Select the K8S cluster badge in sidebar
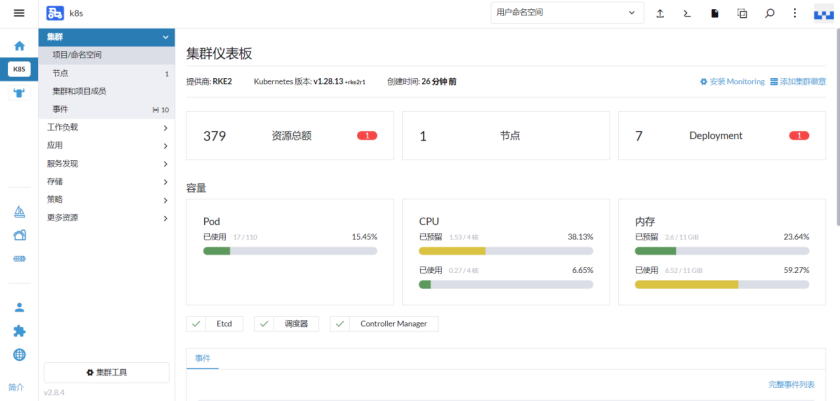 [x=19, y=69]
